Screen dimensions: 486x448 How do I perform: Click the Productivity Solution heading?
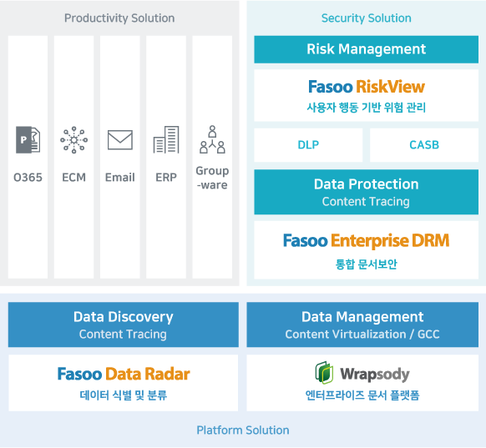(x=119, y=18)
